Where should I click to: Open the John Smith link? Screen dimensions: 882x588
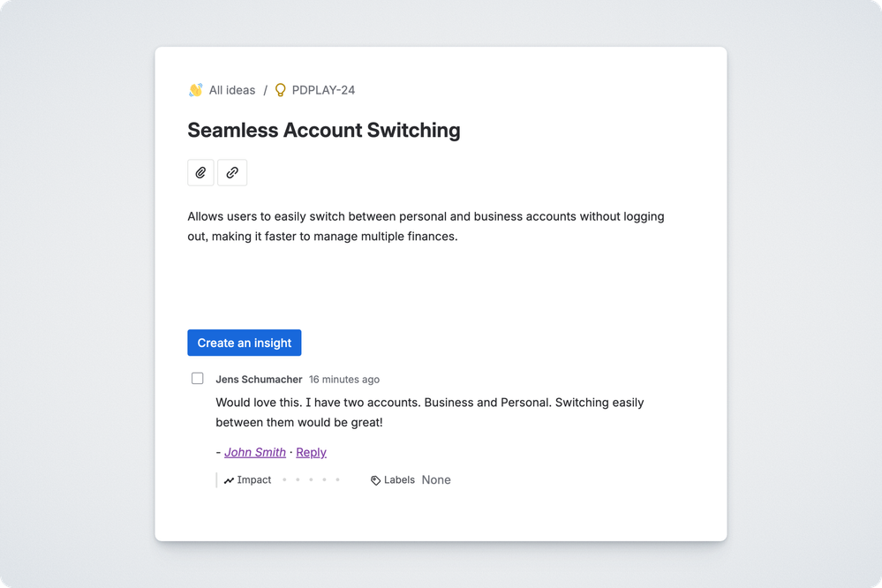(x=255, y=452)
